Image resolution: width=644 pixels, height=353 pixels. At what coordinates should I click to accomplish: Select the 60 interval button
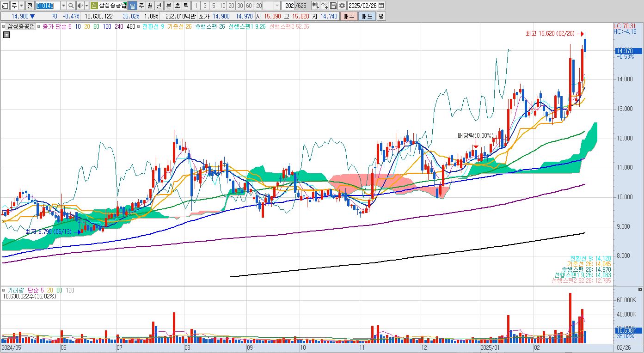tap(249, 6)
